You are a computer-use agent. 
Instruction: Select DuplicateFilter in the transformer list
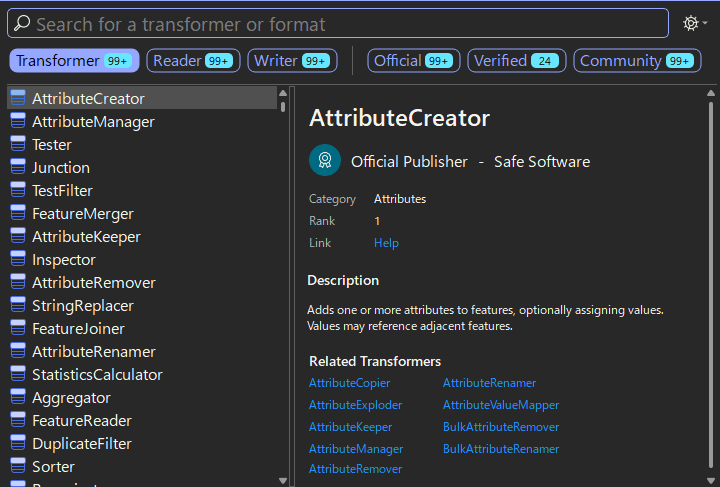click(142, 443)
